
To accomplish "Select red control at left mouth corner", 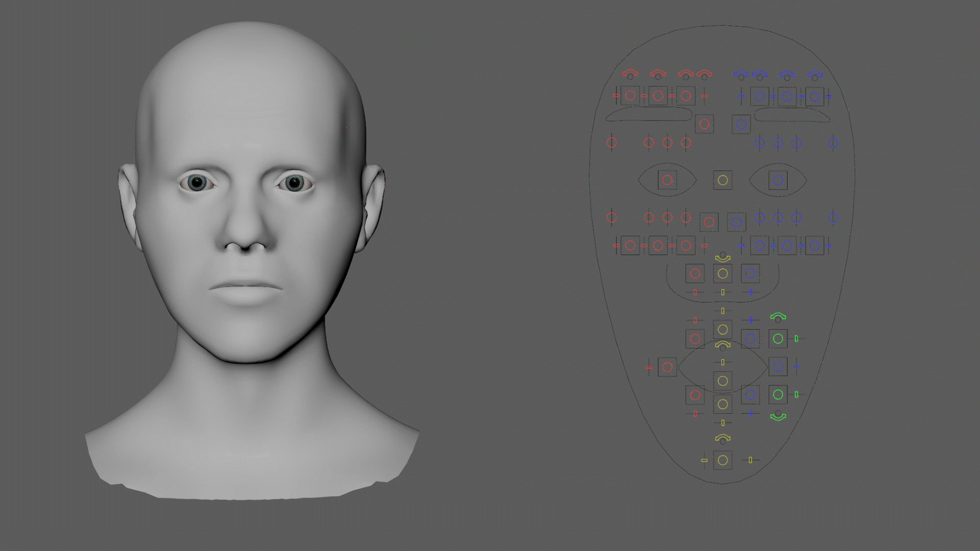I will [x=667, y=367].
